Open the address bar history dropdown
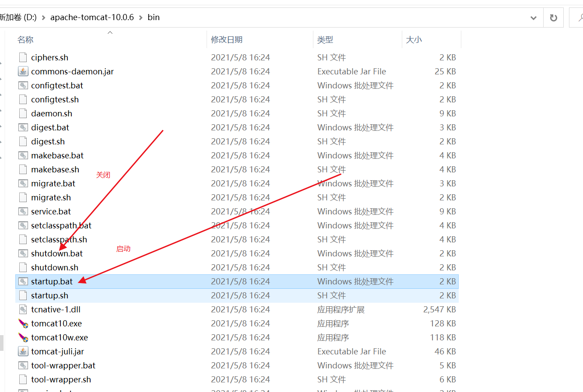This screenshot has height=392, width=583. click(x=534, y=18)
